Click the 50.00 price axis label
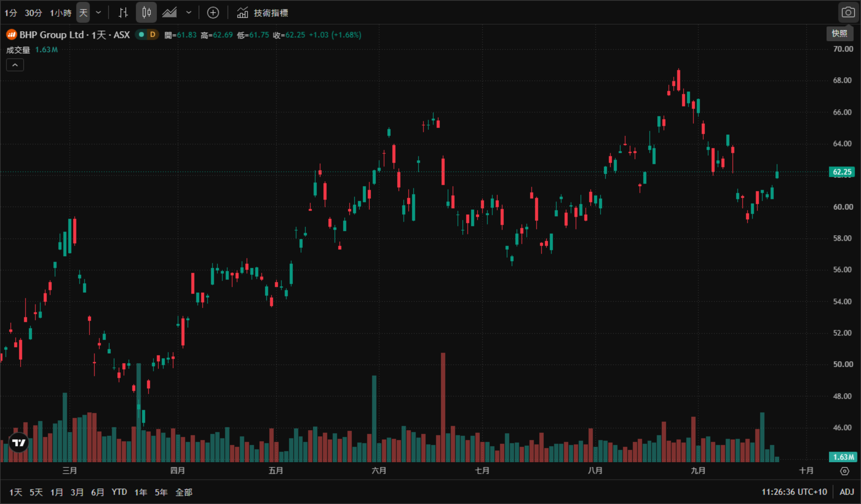 tap(843, 364)
